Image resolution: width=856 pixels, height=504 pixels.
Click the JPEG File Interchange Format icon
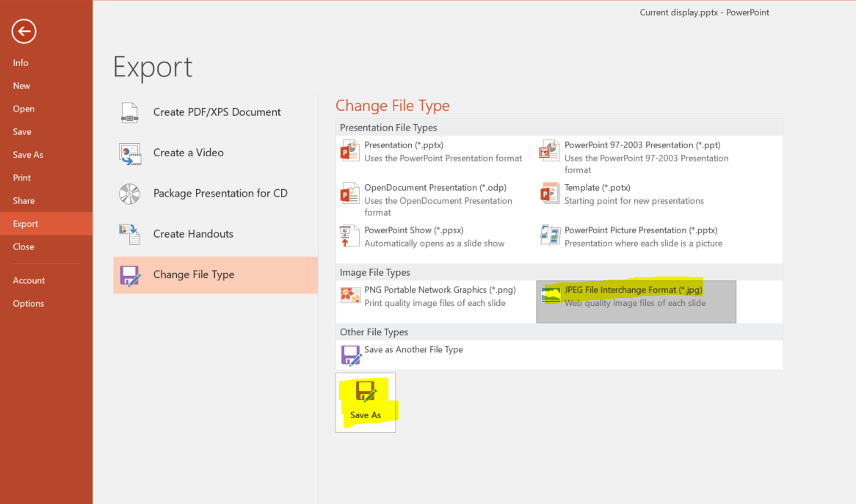coord(551,294)
